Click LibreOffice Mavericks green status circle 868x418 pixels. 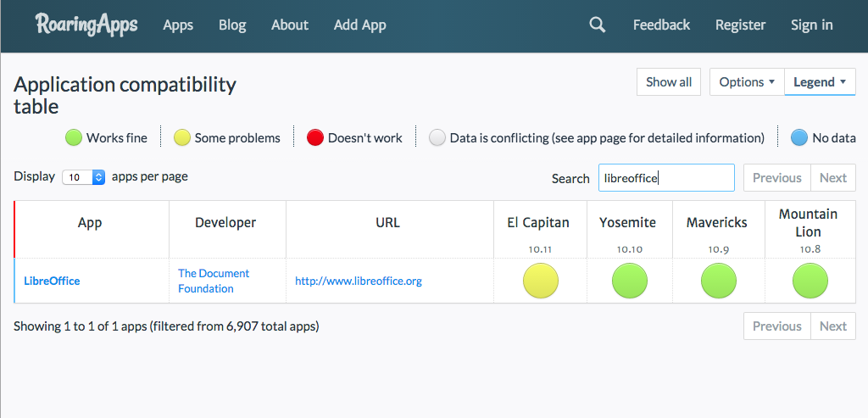[x=719, y=281]
